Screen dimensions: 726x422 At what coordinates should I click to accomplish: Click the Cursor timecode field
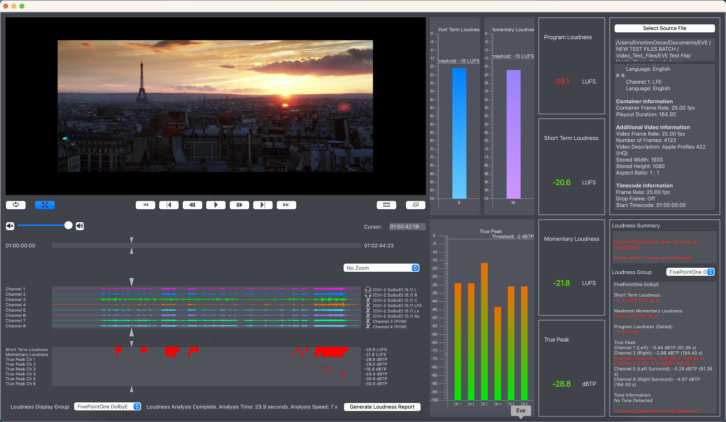pyautogui.click(x=406, y=227)
